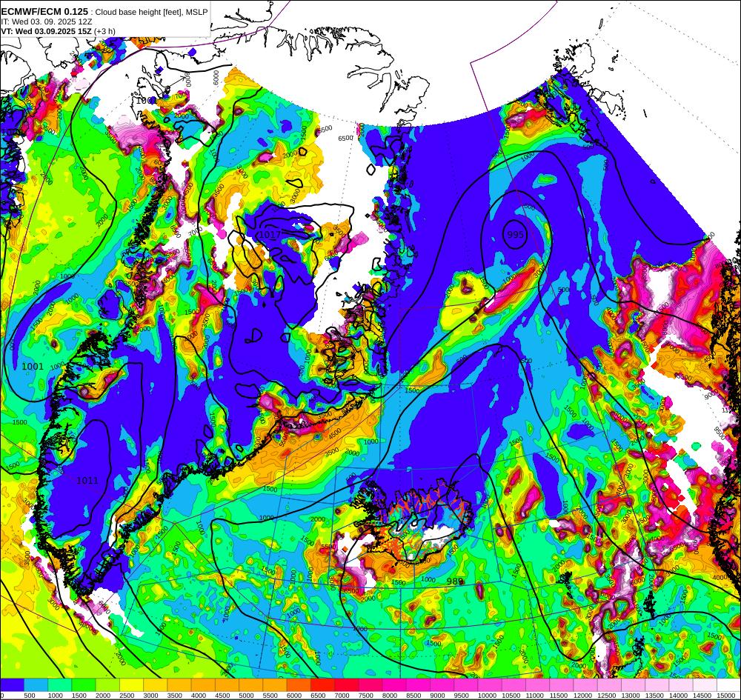Pick the orange-red swatch between 6000 and 6500
741x700 pixels.
point(299,685)
